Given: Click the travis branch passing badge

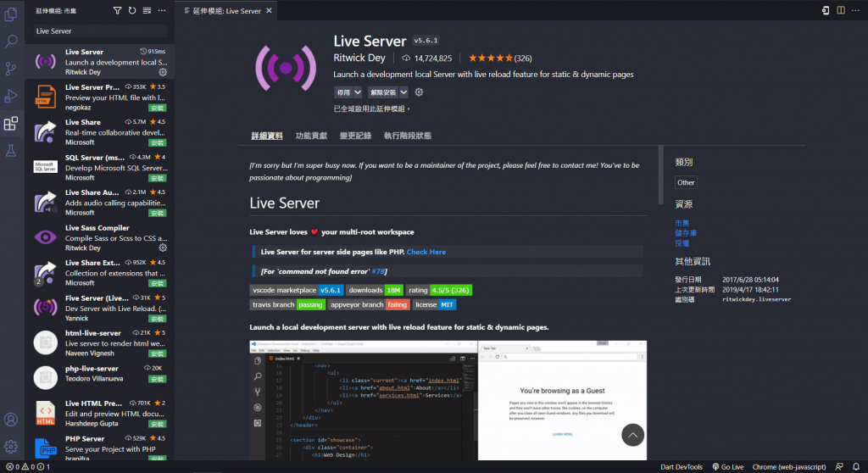Looking at the screenshot, I should click(287, 304).
